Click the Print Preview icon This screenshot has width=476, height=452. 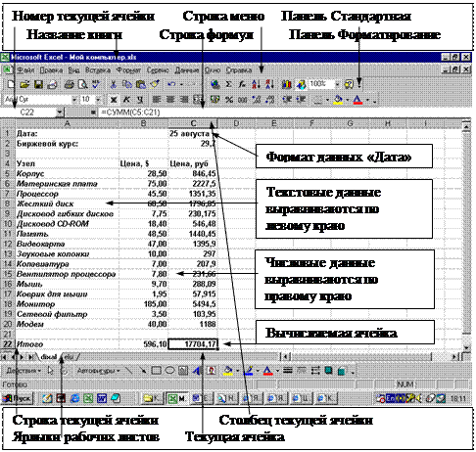click(x=83, y=84)
